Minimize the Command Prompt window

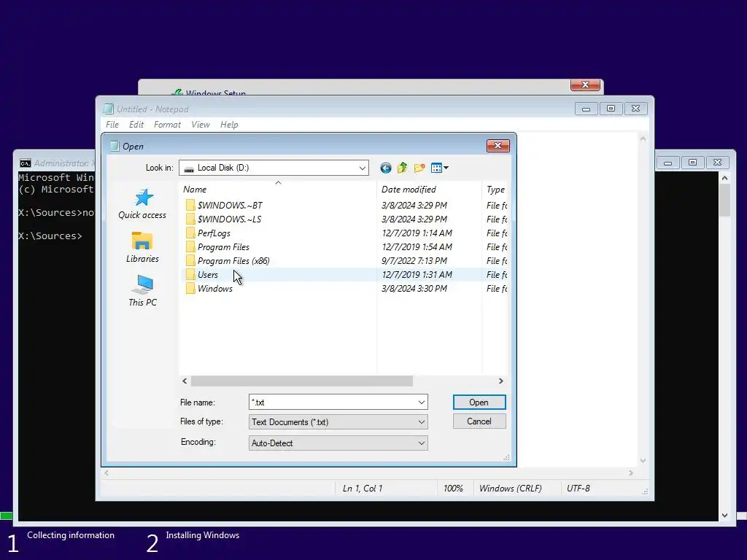point(668,163)
